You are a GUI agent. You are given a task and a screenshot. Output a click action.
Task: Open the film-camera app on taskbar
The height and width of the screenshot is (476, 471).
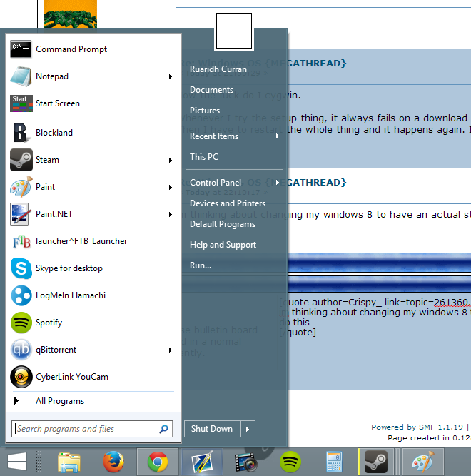pyautogui.click(x=245, y=462)
